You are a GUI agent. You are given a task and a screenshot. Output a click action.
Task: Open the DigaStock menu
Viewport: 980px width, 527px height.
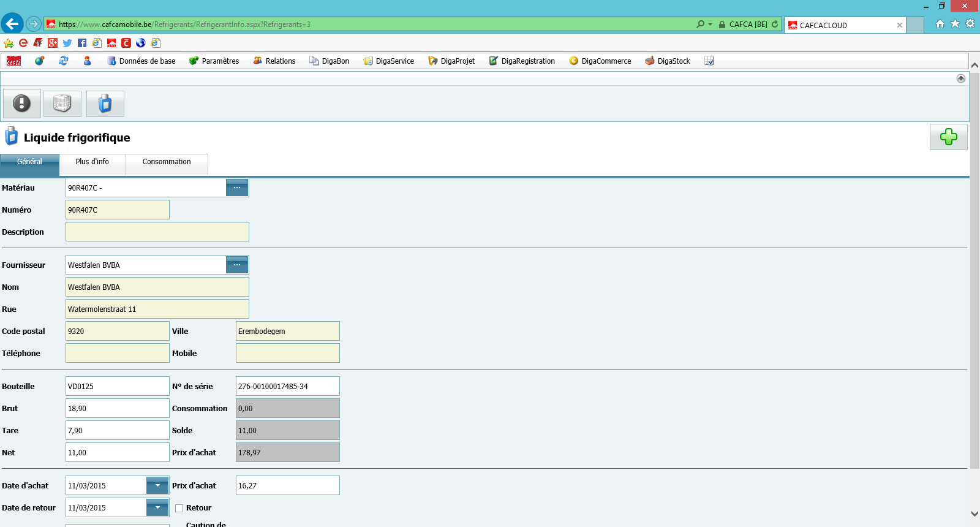click(668, 61)
